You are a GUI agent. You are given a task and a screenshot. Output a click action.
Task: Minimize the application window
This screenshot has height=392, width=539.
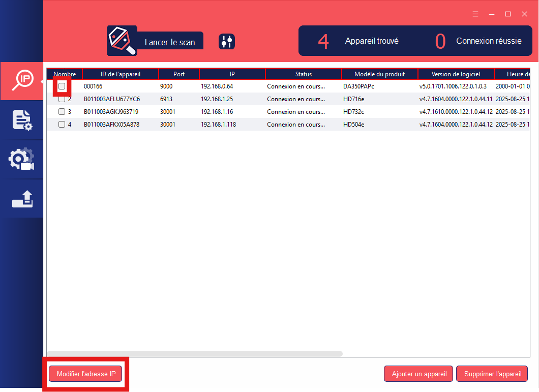pyautogui.click(x=492, y=14)
